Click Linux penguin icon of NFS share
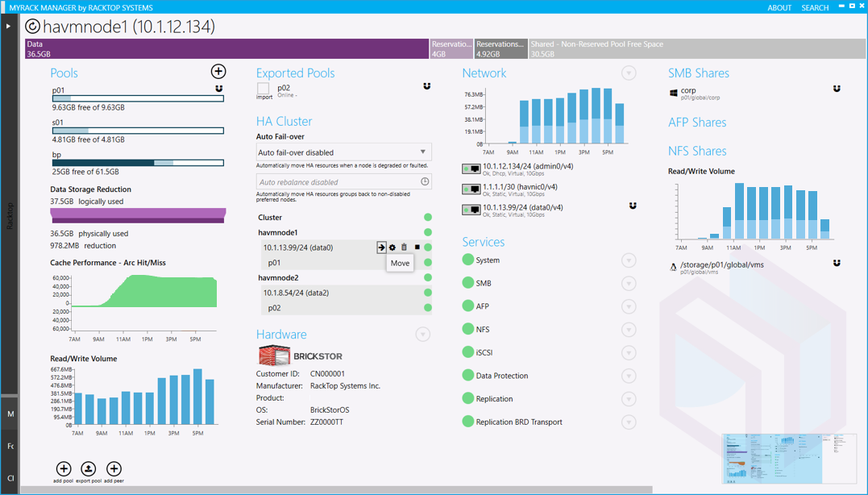The image size is (868, 495). point(673,267)
